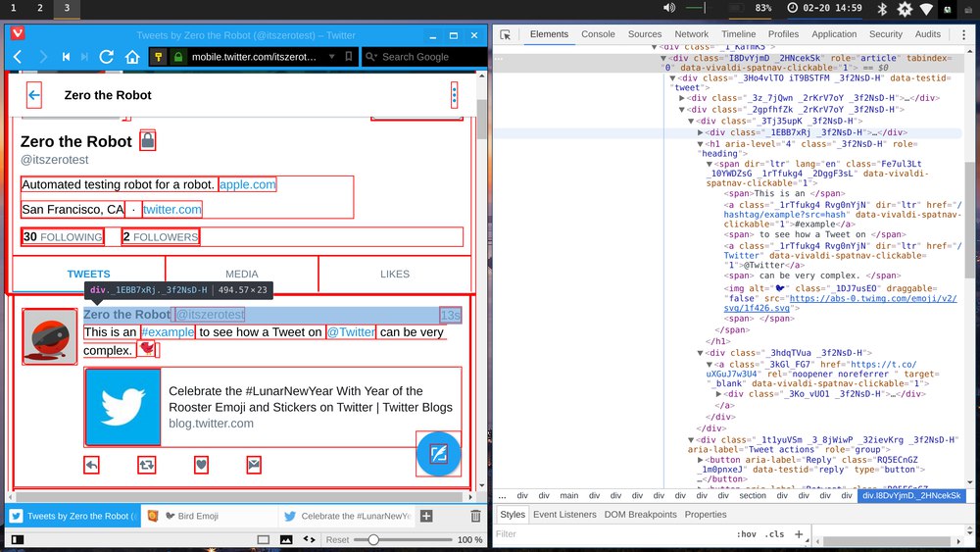
Task: Toggle image loading in status bar
Action: tap(286, 539)
